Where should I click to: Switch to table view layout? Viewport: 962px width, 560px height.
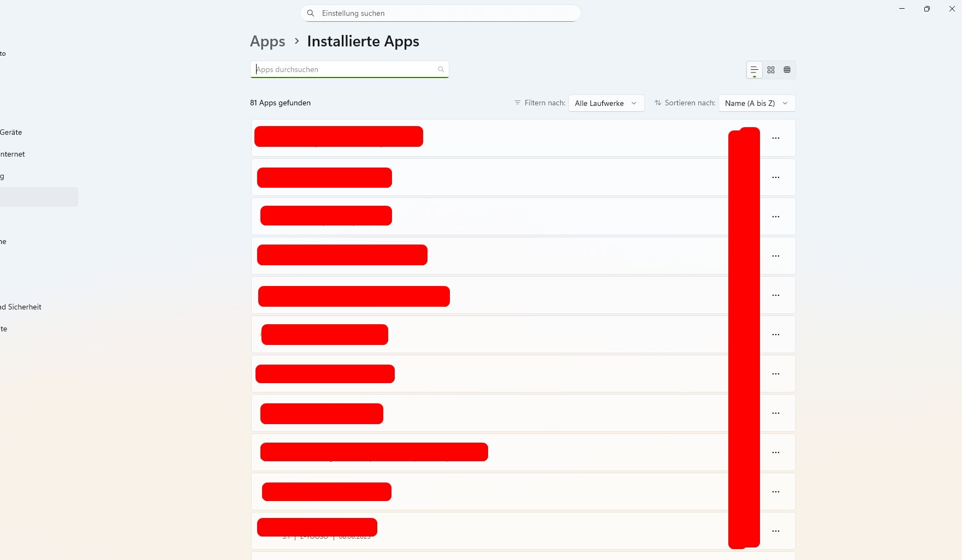[x=787, y=70]
